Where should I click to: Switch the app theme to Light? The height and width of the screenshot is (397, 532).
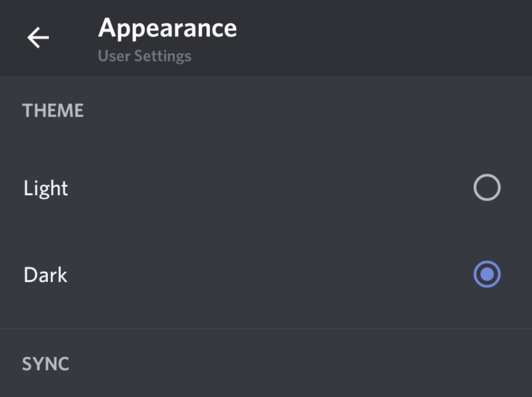click(487, 188)
